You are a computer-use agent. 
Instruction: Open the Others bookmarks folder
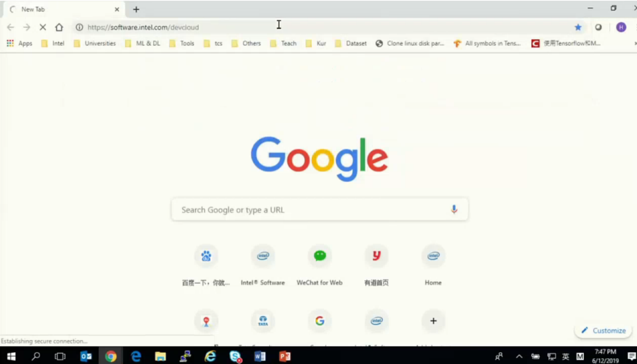tap(246, 43)
